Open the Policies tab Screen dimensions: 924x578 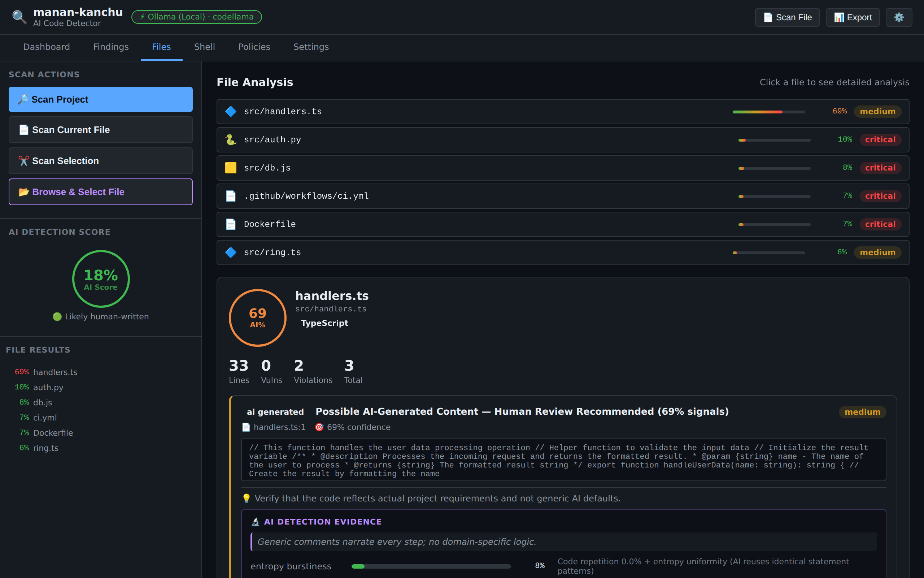[x=254, y=47]
